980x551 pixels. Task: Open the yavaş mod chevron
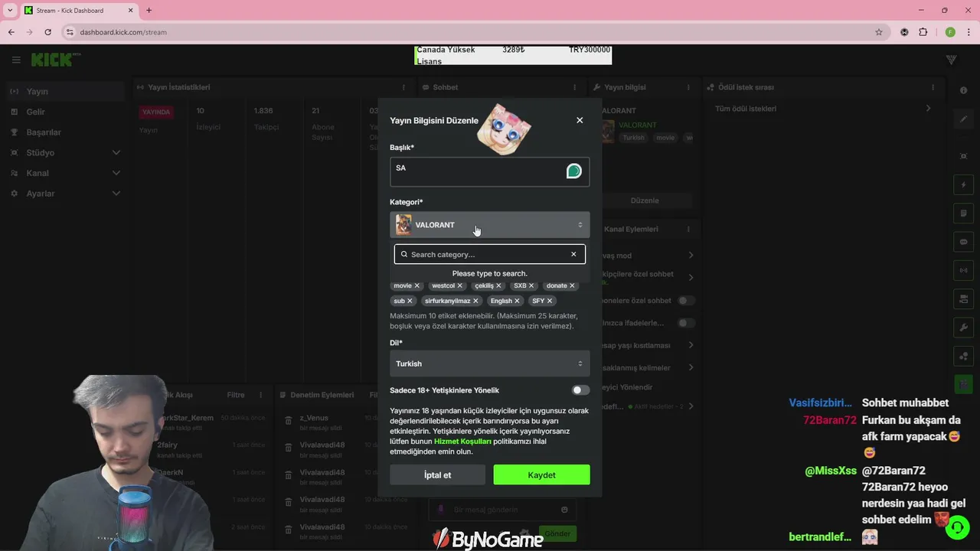pyautogui.click(x=691, y=256)
